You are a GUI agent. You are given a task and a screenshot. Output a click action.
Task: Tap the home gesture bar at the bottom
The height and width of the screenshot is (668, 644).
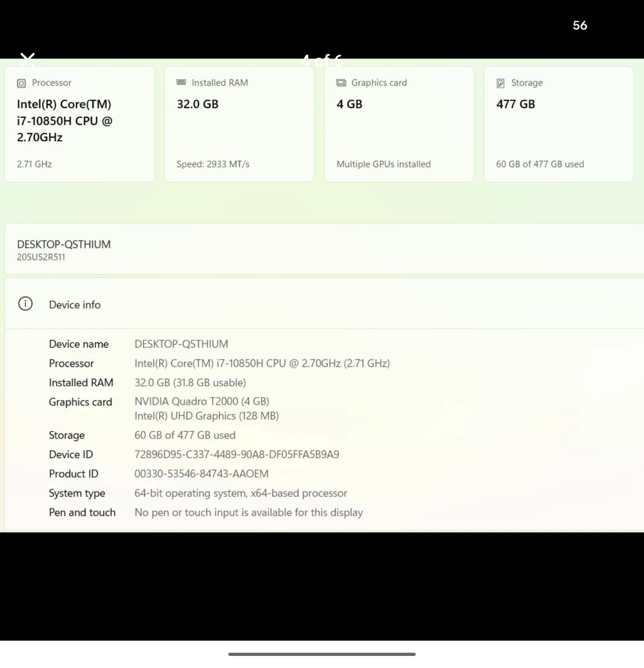pyautogui.click(x=322, y=655)
